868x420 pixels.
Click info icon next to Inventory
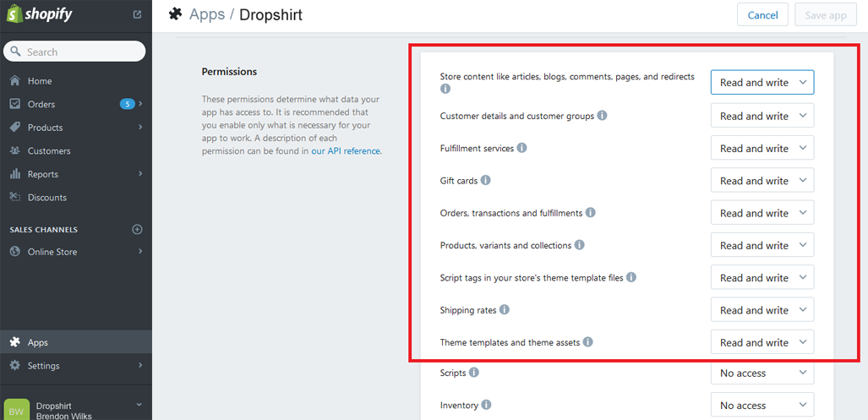(x=486, y=405)
